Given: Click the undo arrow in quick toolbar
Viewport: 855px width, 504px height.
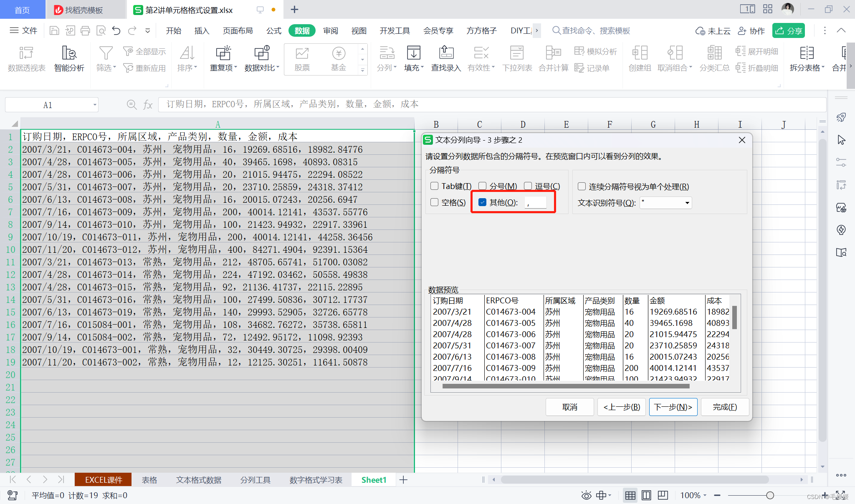Looking at the screenshot, I should pyautogui.click(x=116, y=30).
